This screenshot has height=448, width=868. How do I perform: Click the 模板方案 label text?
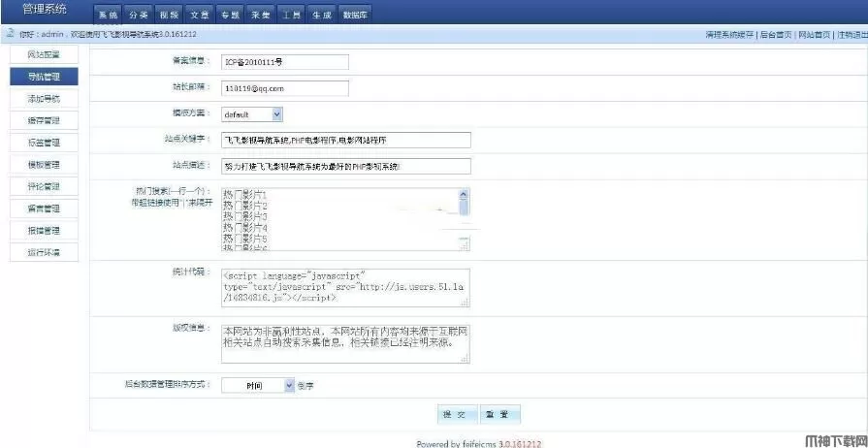[191, 112]
